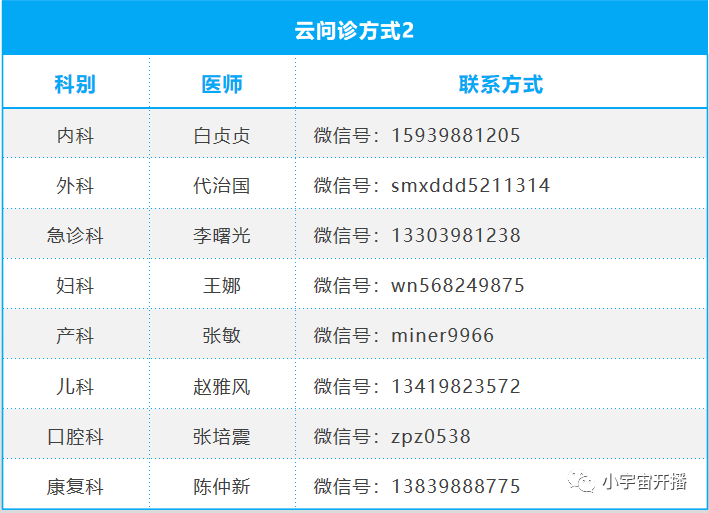Viewport: 709px width, 513px height.
Task: Click the 联系方式 column header
Action: [x=501, y=84]
